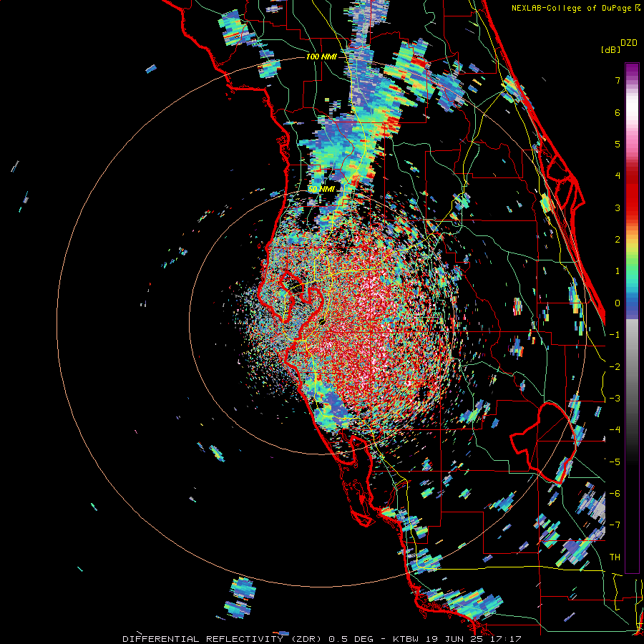Click the DZD legend title
The width and height of the screenshot is (644, 644).
tap(629, 42)
